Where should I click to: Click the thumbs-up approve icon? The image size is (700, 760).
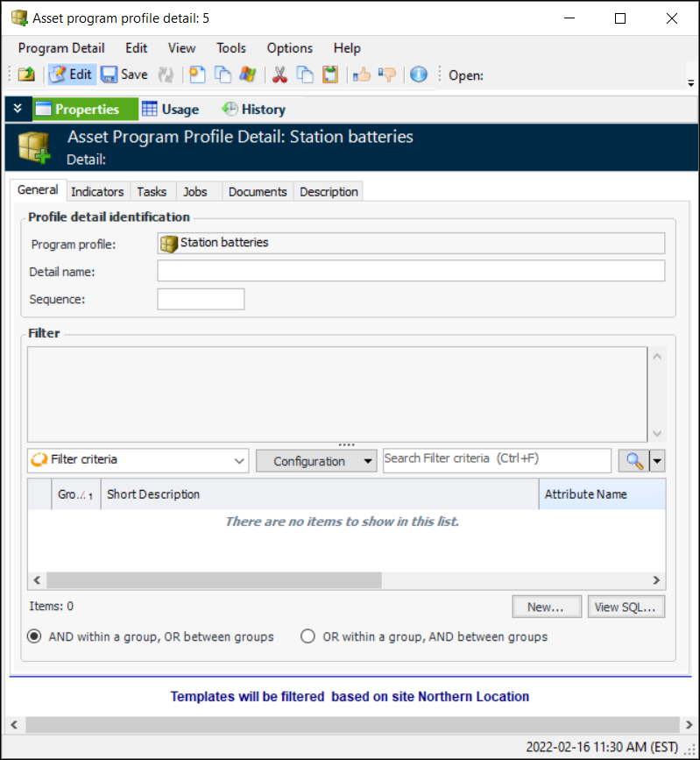(x=361, y=75)
